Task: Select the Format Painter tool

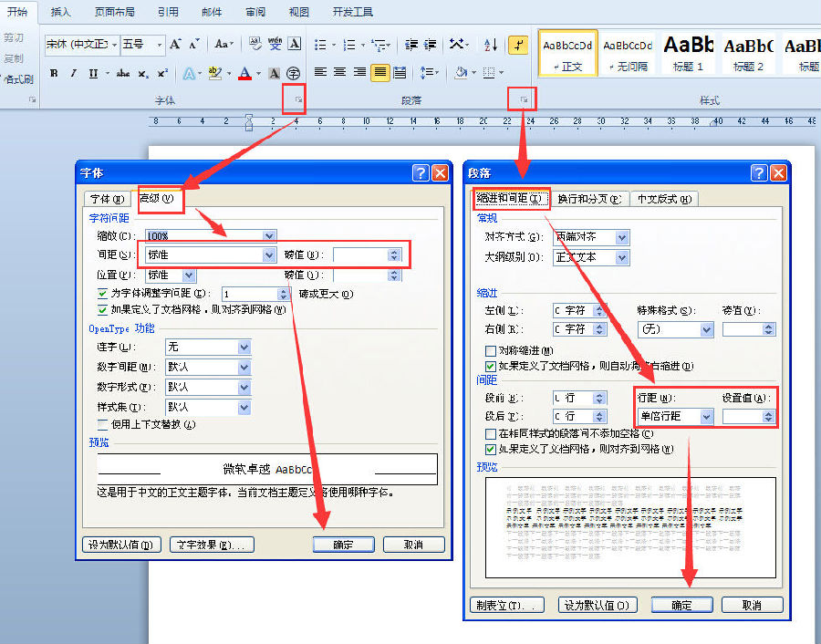Action: (x=18, y=77)
